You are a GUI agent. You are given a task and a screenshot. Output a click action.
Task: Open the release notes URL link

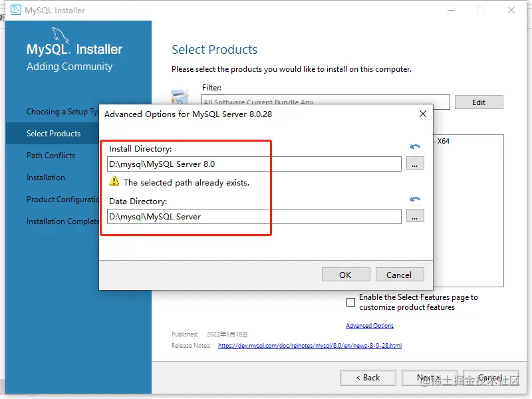coord(310,346)
